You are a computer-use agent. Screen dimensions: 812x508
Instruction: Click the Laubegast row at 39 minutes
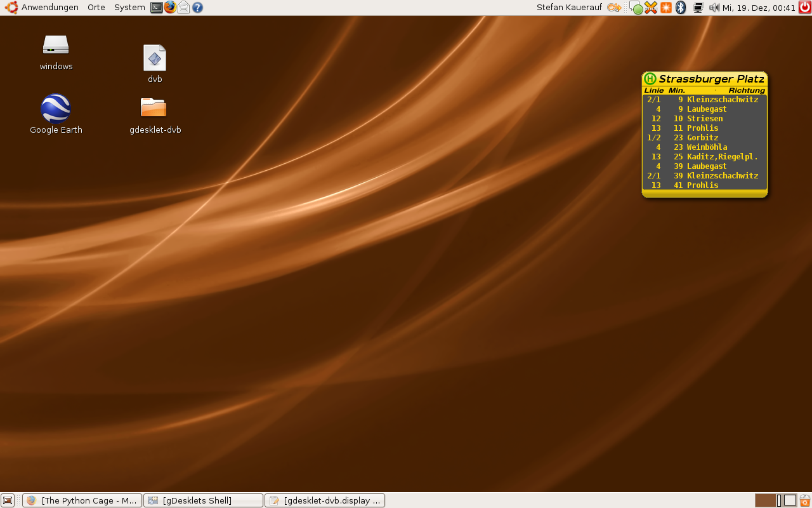coord(705,166)
